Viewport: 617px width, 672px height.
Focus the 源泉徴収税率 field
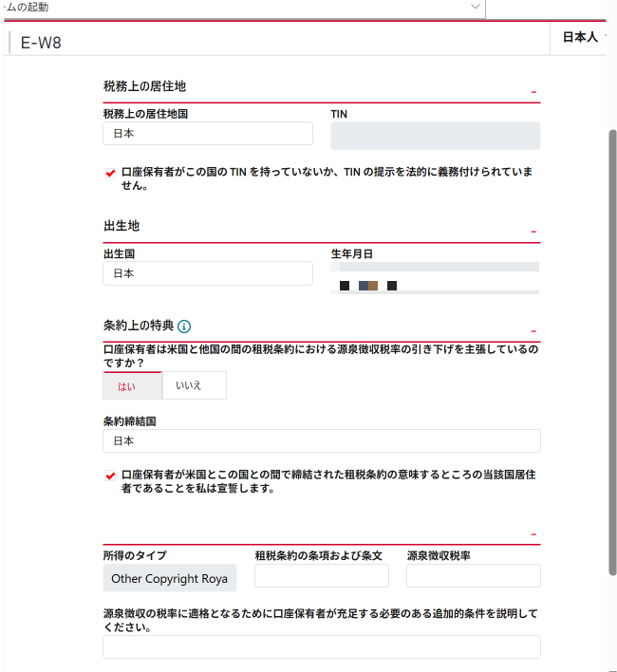(474, 575)
